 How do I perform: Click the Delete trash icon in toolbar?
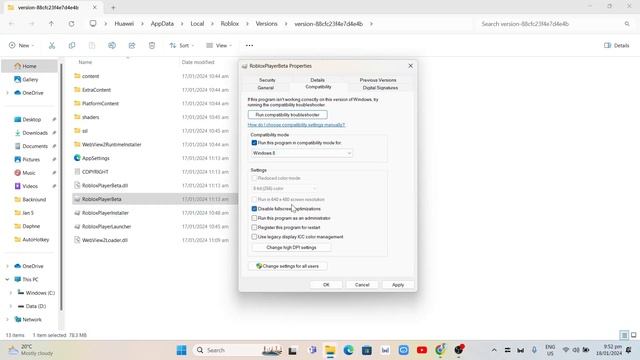[x=152, y=45]
